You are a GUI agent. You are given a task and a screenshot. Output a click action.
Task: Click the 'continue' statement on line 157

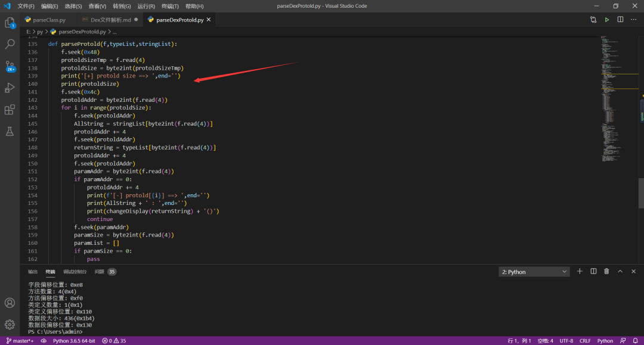click(100, 219)
